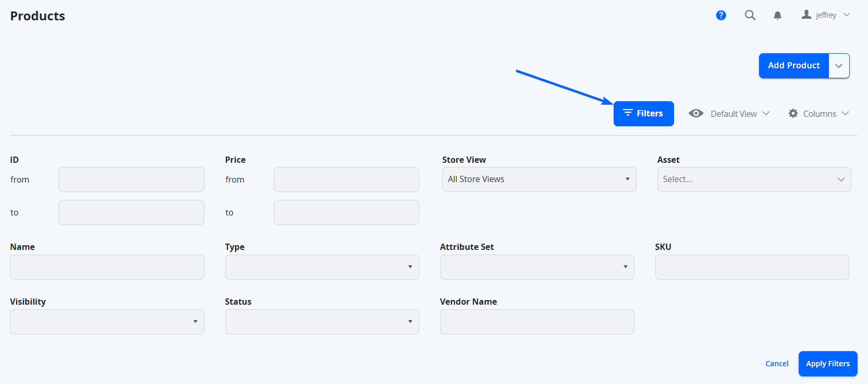The image size is (868, 384).
Task: Click Apply Filters button
Action: click(828, 364)
